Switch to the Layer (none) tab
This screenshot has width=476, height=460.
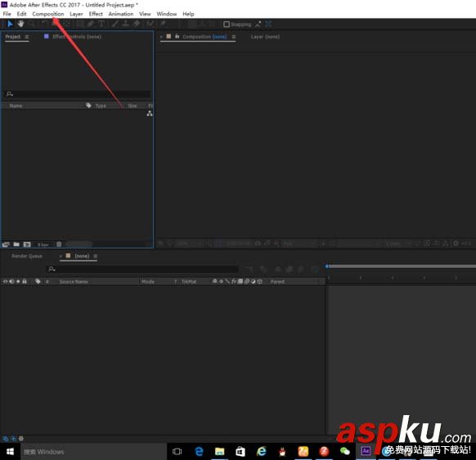(265, 37)
